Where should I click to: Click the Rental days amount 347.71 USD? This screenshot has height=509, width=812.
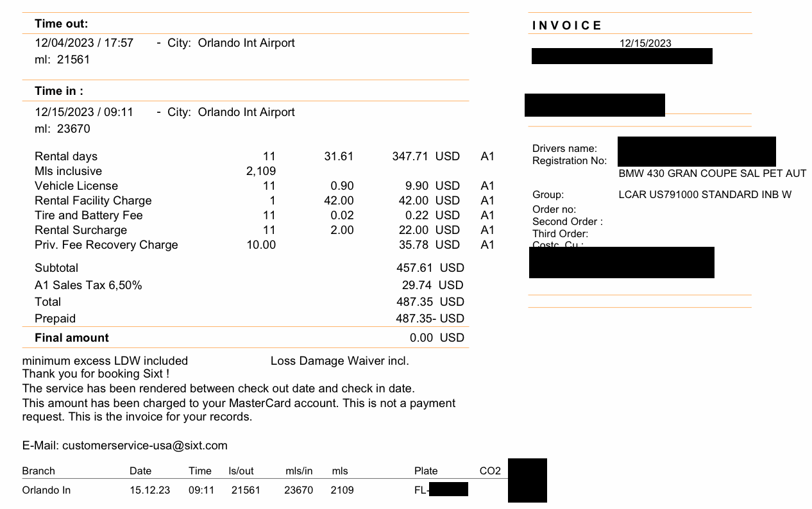tap(425, 156)
